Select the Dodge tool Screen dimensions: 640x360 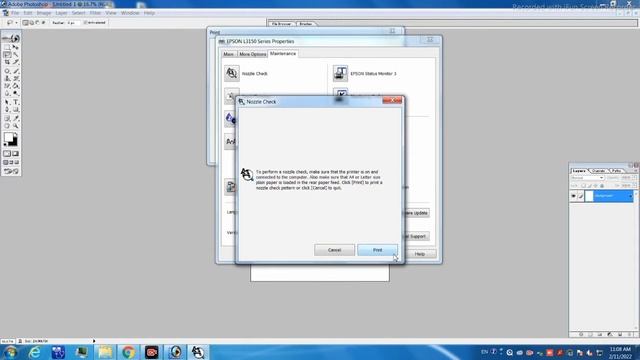(16, 94)
